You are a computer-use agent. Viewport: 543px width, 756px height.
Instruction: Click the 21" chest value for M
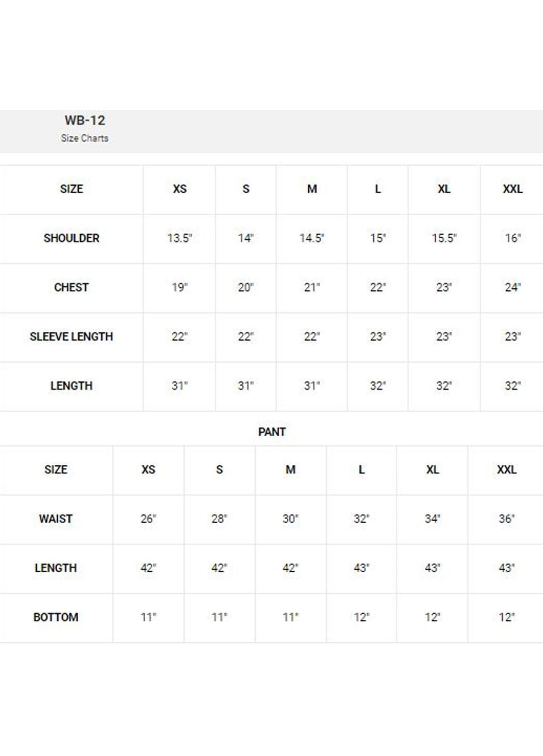click(312, 287)
